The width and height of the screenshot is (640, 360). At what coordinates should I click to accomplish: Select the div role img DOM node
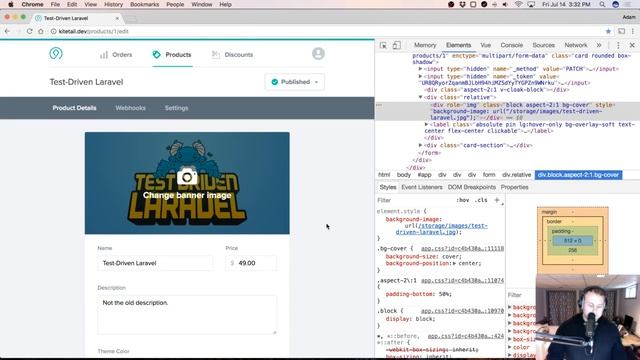pyautogui.click(x=508, y=111)
